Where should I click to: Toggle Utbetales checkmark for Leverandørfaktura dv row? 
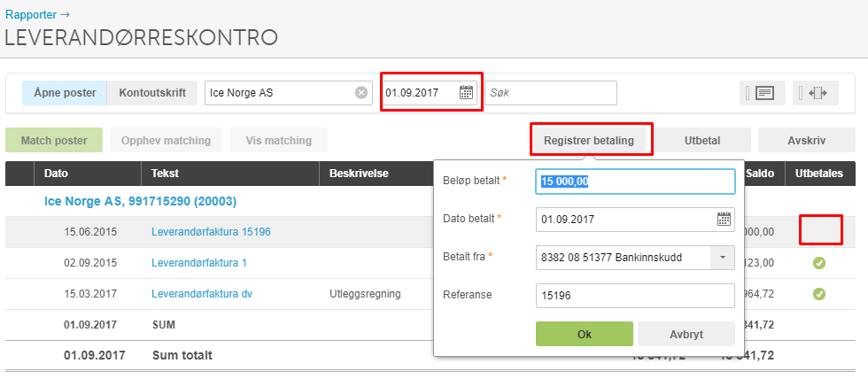pos(819,294)
